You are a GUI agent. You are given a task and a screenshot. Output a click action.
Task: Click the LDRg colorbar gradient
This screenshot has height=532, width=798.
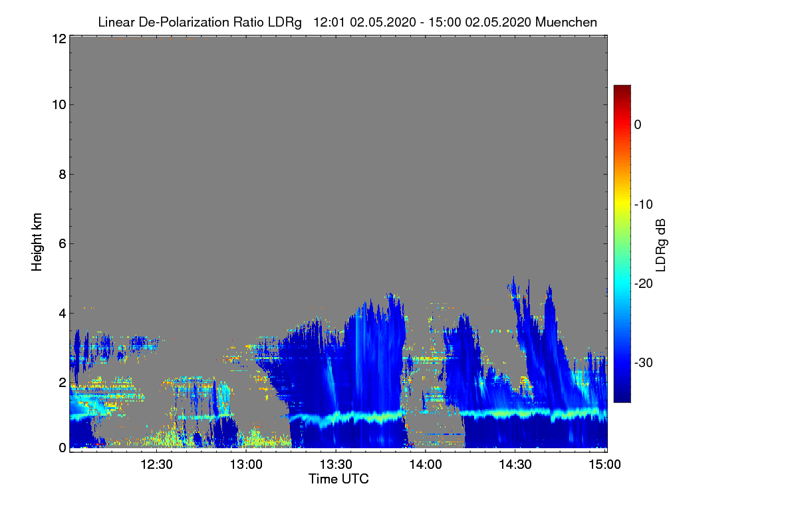(x=622, y=243)
